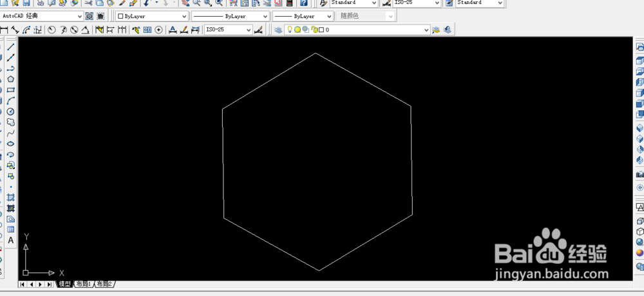Switch to the 模型 tab

pos(65,284)
